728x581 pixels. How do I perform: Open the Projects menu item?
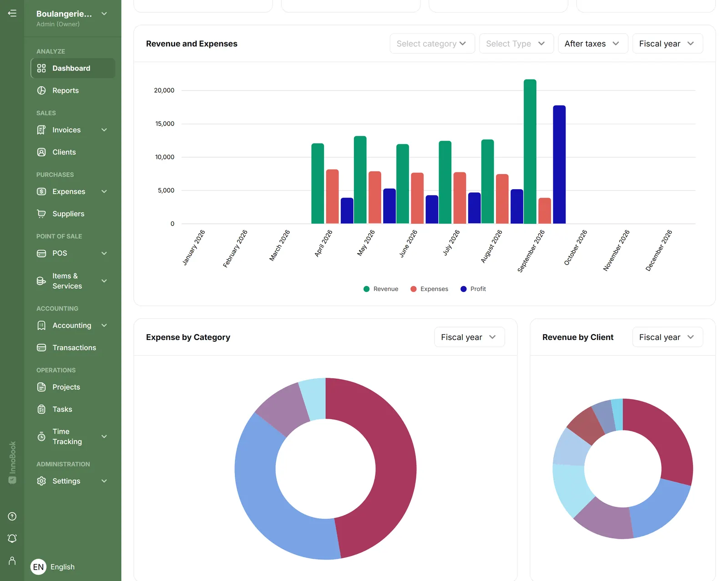[73, 387]
